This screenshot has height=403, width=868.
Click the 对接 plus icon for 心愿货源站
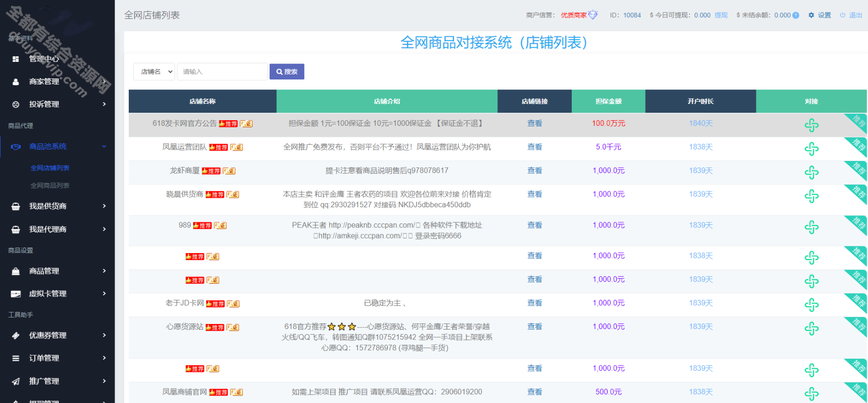pyautogui.click(x=811, y=329)
